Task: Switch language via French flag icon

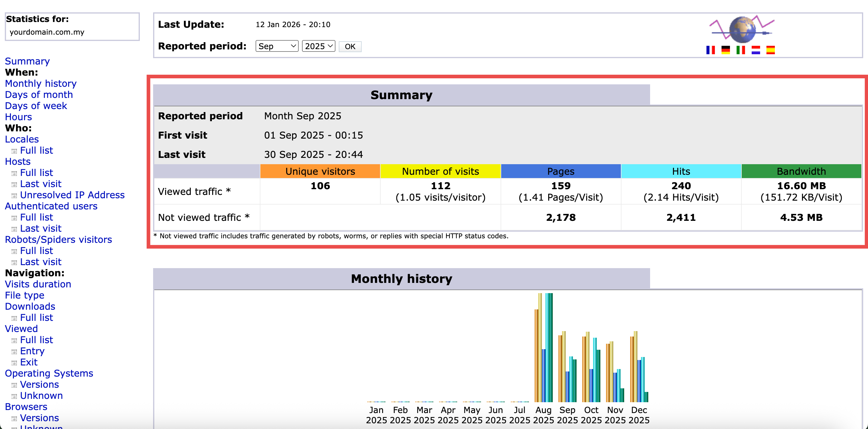Action: tap(710, 50)
